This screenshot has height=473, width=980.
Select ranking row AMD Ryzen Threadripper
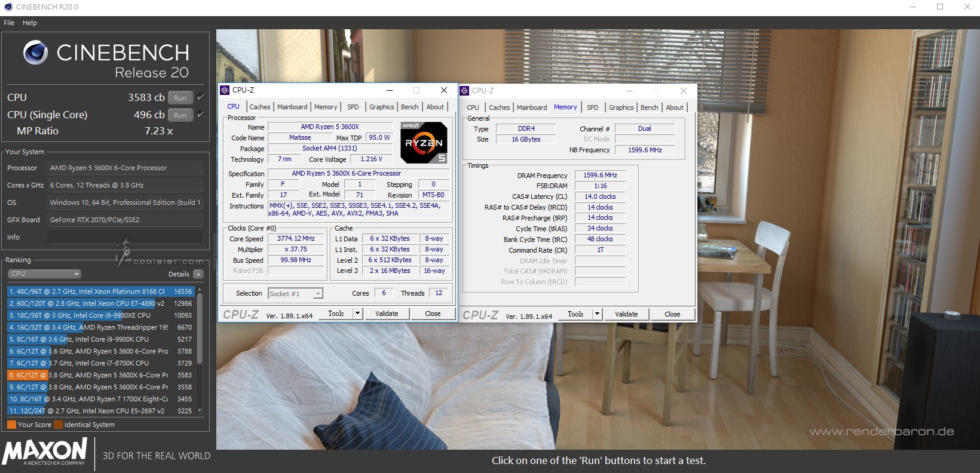tap(100, 327)
